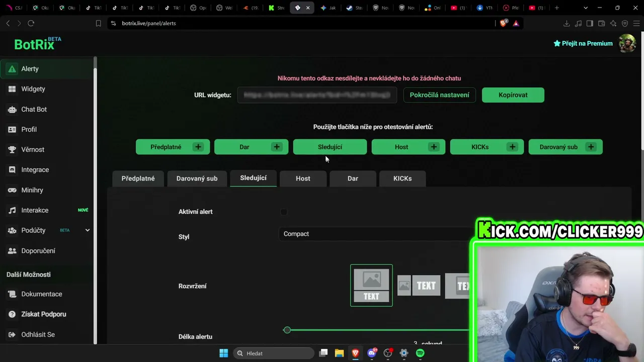Image resolution: width=644 pixels, height=362 pixels.
Task: Switch to the Dar settings tab
Action: [353, 178]
